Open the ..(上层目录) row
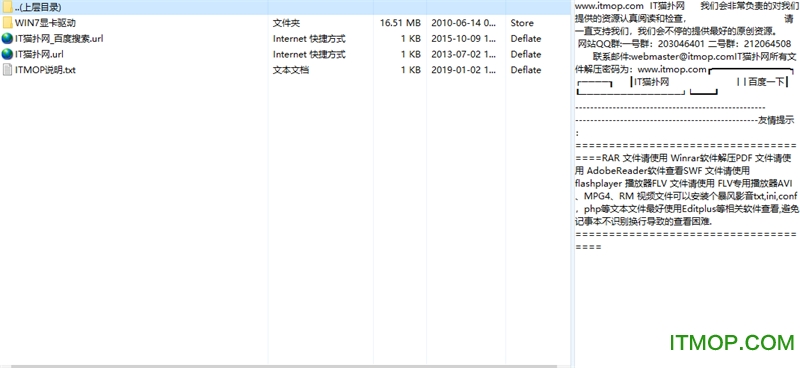The width and height of the screenshot is (800, 368). pos(286,7)
